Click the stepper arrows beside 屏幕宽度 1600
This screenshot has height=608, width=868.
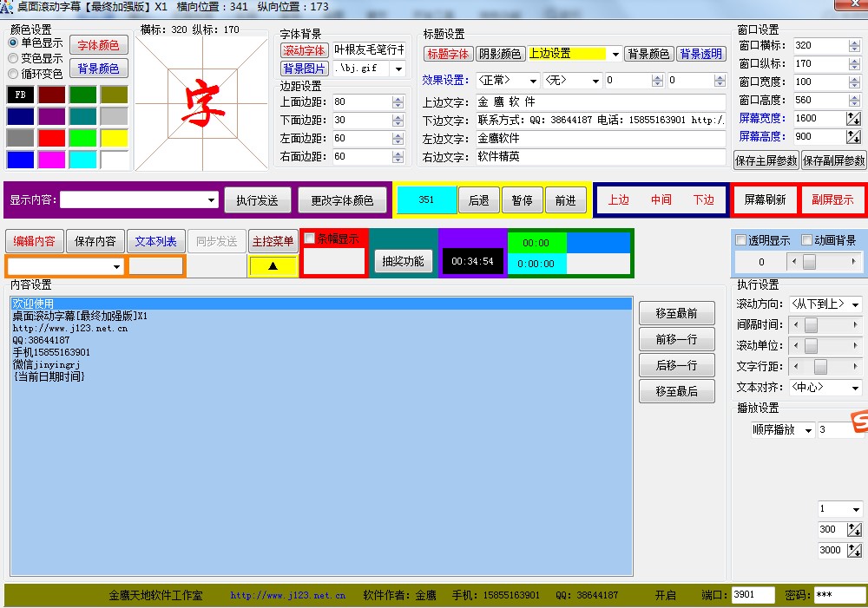tap(854, 118)
